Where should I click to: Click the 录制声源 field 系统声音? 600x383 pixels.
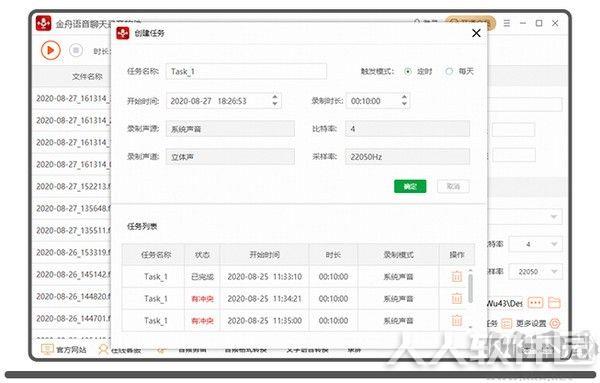pos(230,129)
